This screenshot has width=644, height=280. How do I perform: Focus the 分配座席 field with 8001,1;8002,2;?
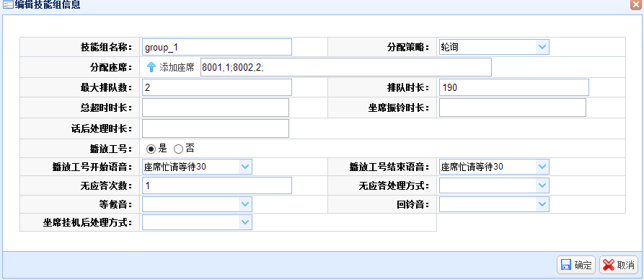pos(346,67)
